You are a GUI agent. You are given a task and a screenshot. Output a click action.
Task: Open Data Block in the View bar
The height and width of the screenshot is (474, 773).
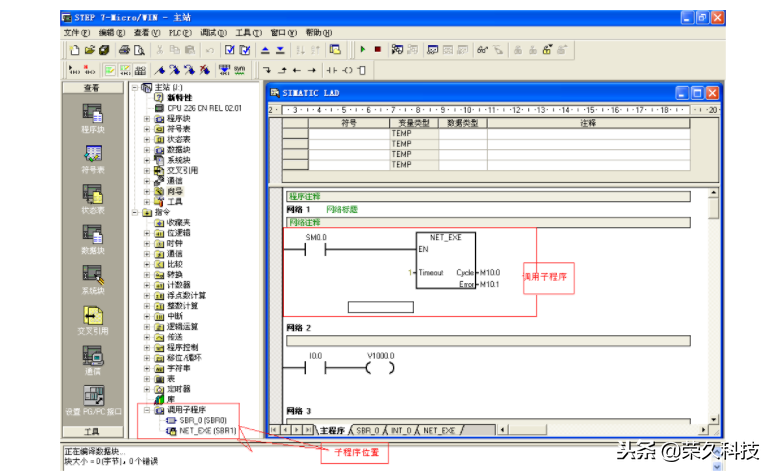[93, 240]
